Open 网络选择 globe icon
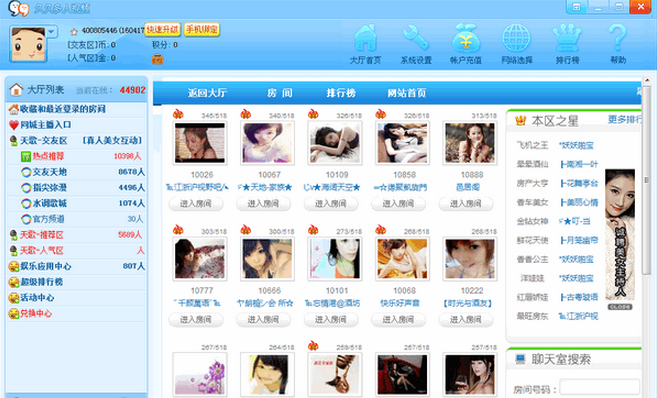Screen dimensions: 657x398 click(516, 39)
